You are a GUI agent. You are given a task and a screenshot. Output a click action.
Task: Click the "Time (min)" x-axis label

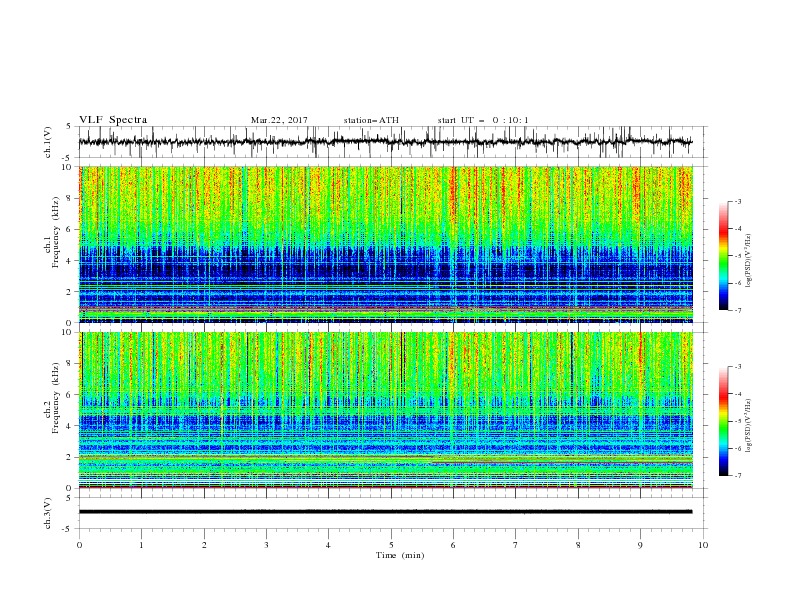click(x=400, y=555)
